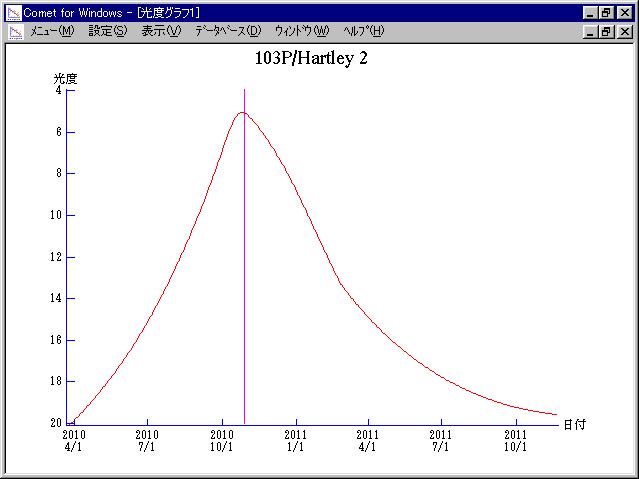Click the document icon in menu bar
Image resolution: width=639 pixels, height=479 pixels.
coord(16,32)
